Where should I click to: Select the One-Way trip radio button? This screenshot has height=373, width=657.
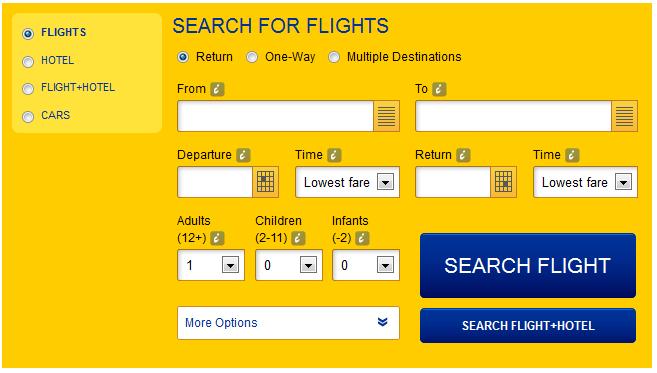tap(252, 57)
